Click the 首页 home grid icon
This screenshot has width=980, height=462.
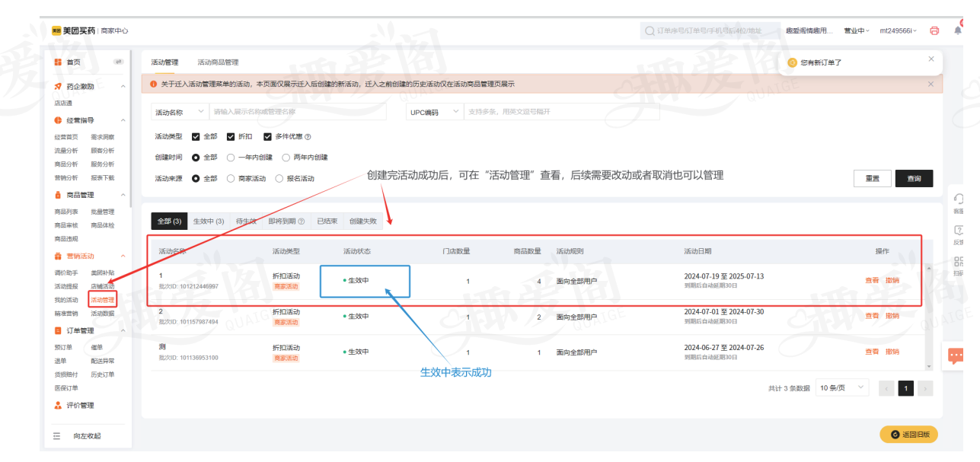pos(58,62)
